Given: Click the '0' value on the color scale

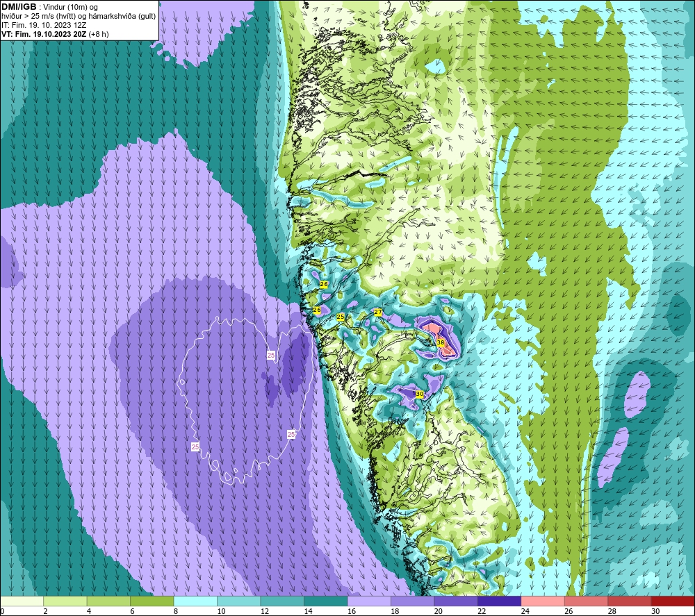Looking at the screenshot, I should [2, 611].
